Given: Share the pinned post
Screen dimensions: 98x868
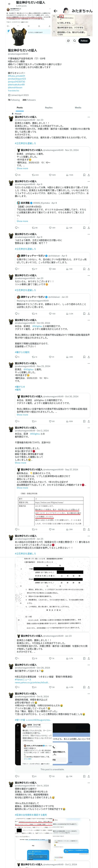Looking at the screenshot, I should (x=89, y=175).
